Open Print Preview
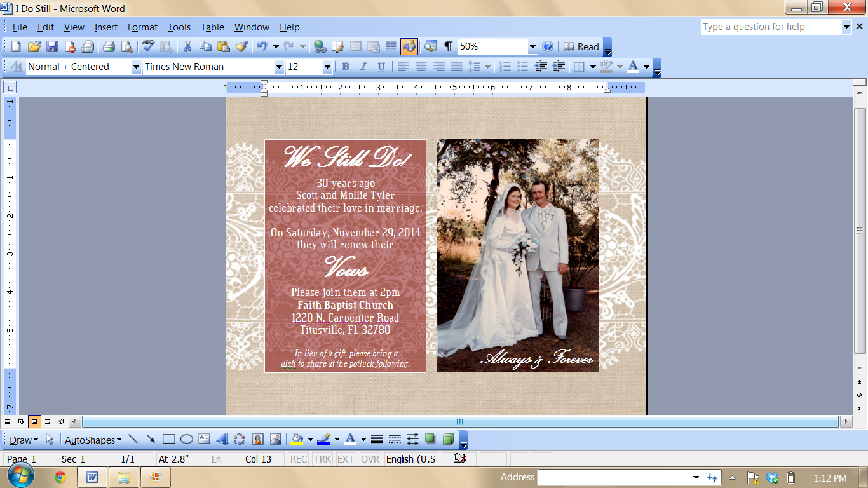868x488 pixels. point(126,46)
